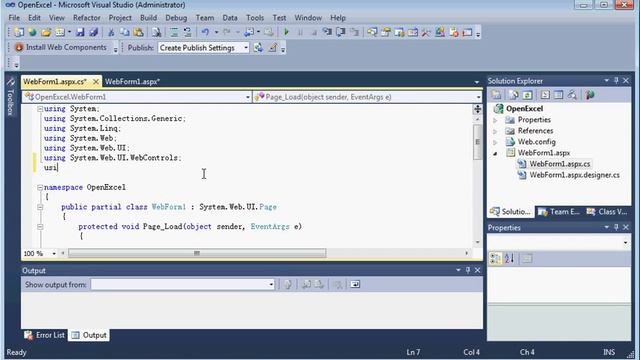Screen dimensions: 640x360
Task: Open the Add New Item dropdown arrow
Action: point(69,32)
